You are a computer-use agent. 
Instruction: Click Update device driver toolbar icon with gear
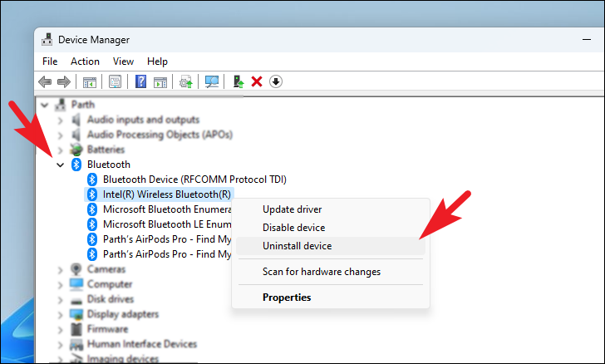pyautogui.click(x=186, y=81)
